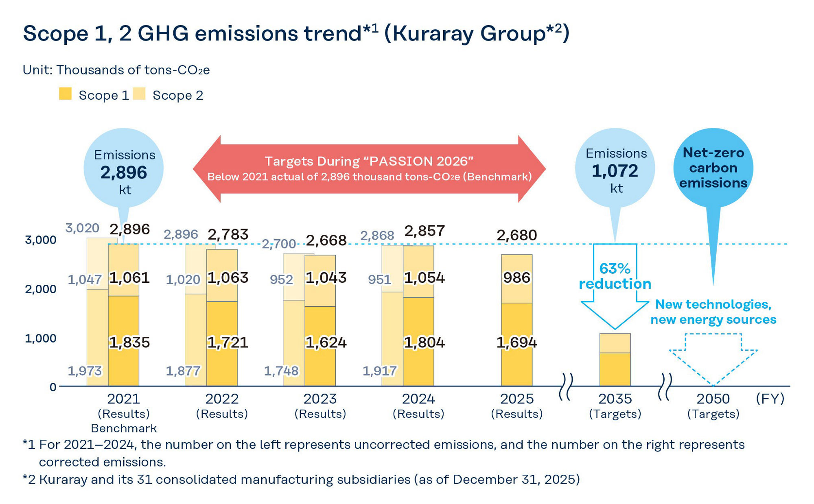Click the "0" y-axis label
814x504 pixels.
tap(53, 387)
